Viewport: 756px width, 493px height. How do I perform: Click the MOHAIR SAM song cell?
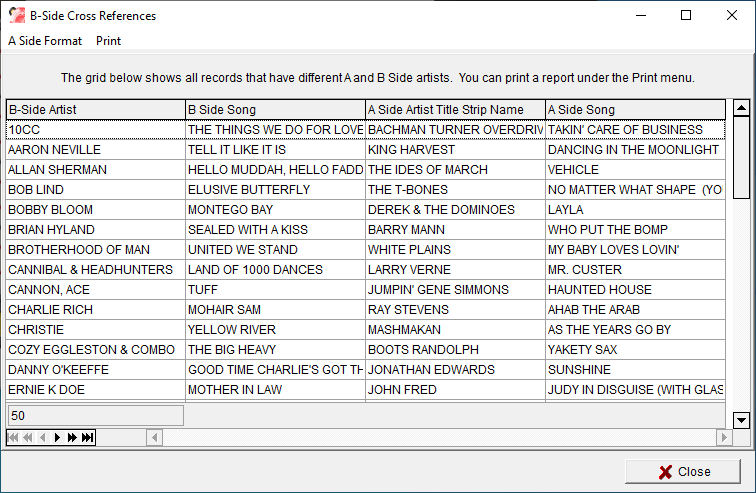pyautogui.click(x=275, y=310)
